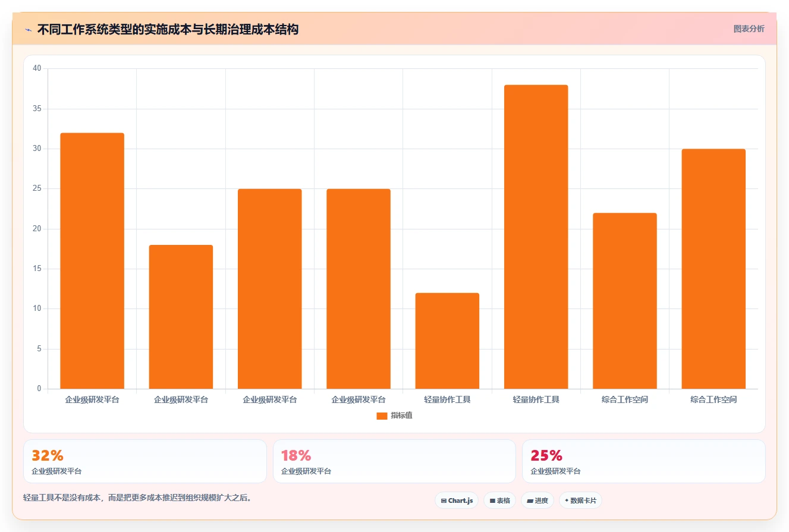The image size is (789, 532).
Task: Open the 数据卡片 chip
Action: click(580, 500)
